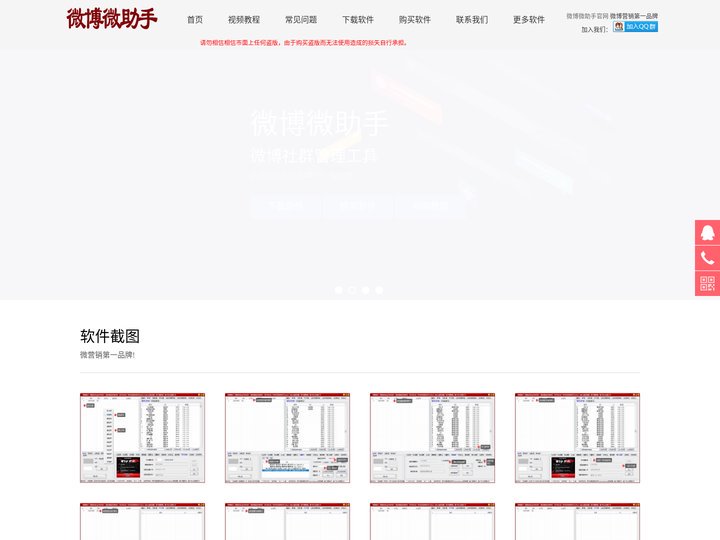720x540 pixels.
Task: Click the 微博微助手官网 微博营销第一品牌 tagline
Action: click(612, 16)
